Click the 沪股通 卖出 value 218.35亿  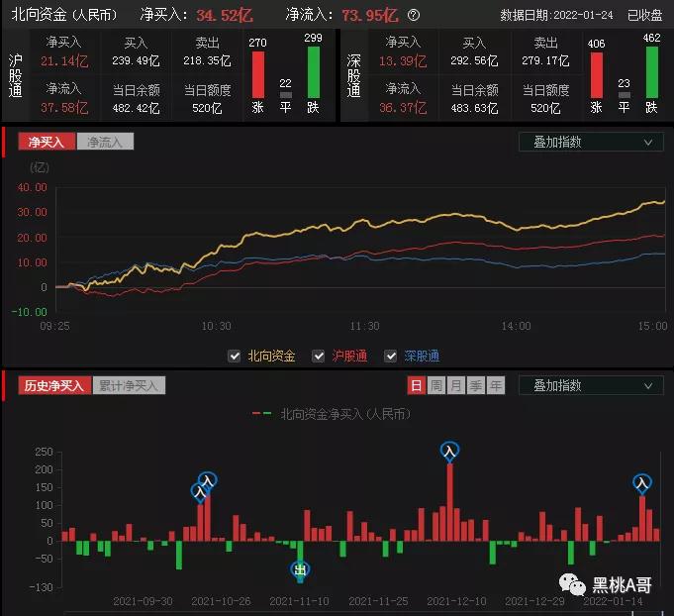click(x=207, y=60)
